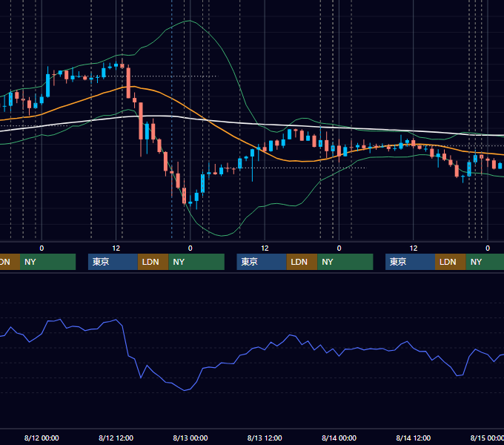The image size is (504, 445).
Task: Select the NY session block ending 8/14 morning
Action: (345, 262)
